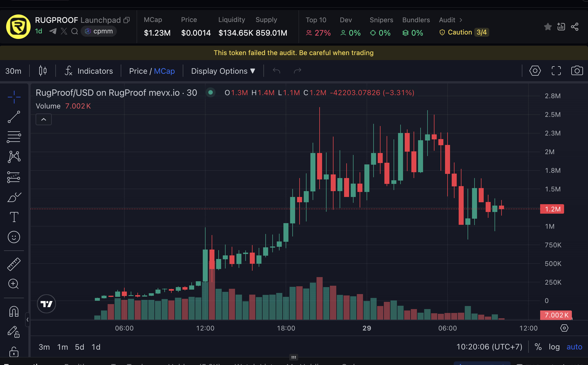Image resolution: width=588 pixels, height=365 pixels.
Task: Collapse the indicator legend arrow
Action: coord(44,119)
